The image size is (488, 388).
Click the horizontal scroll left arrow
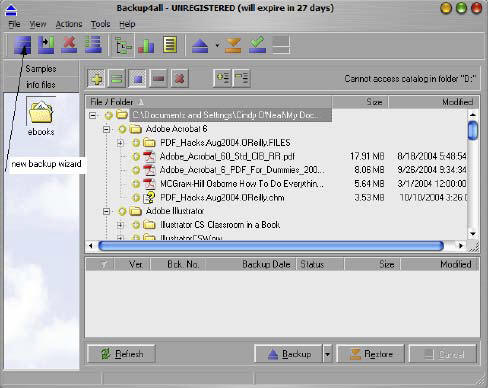tap(91, 246)
